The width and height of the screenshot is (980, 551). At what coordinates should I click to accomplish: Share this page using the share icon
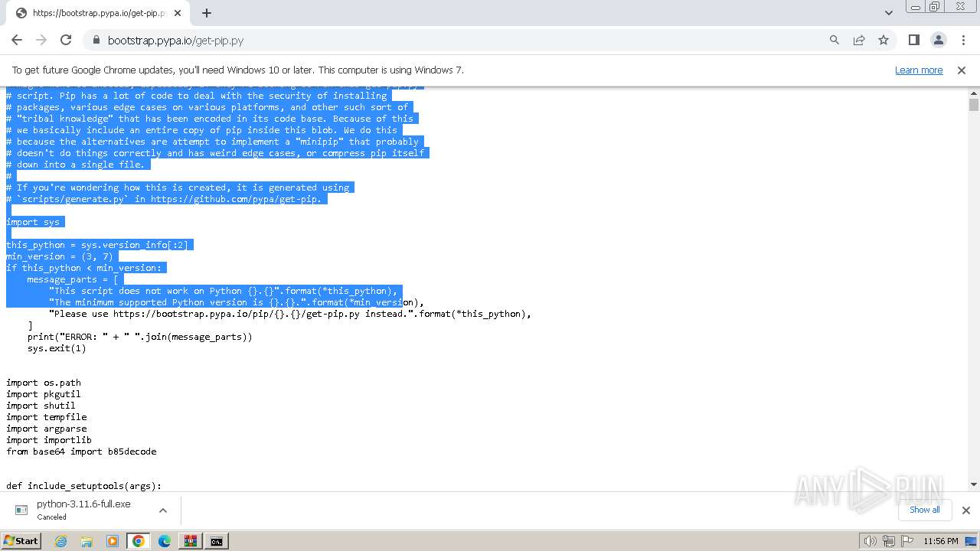(859, 40)
